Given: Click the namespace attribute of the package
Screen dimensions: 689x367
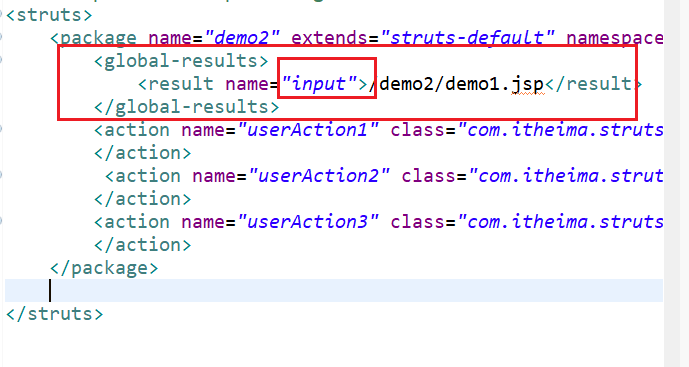Looking at the screenshot, I should pyautogui.click(x=614, y=38).
